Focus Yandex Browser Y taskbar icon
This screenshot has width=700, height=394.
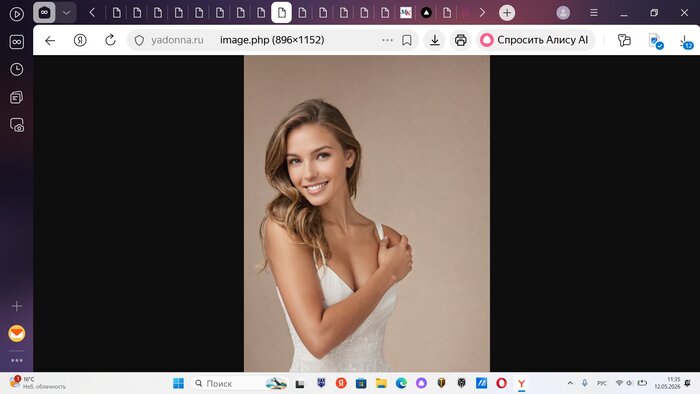(521, 383)
